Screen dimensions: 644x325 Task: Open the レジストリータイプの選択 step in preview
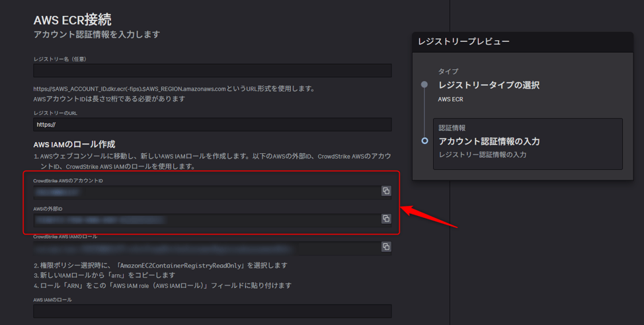[489, 85]
